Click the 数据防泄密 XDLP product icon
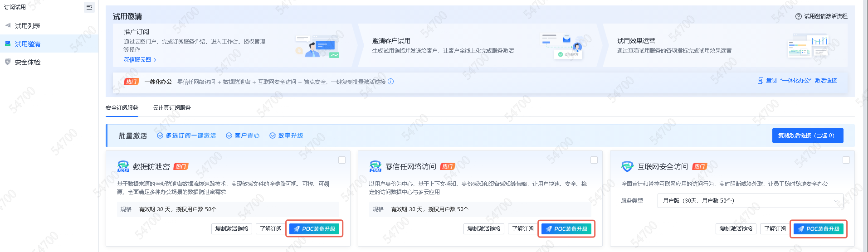Viewport: 868px width, 252px height. pos(123,166)
